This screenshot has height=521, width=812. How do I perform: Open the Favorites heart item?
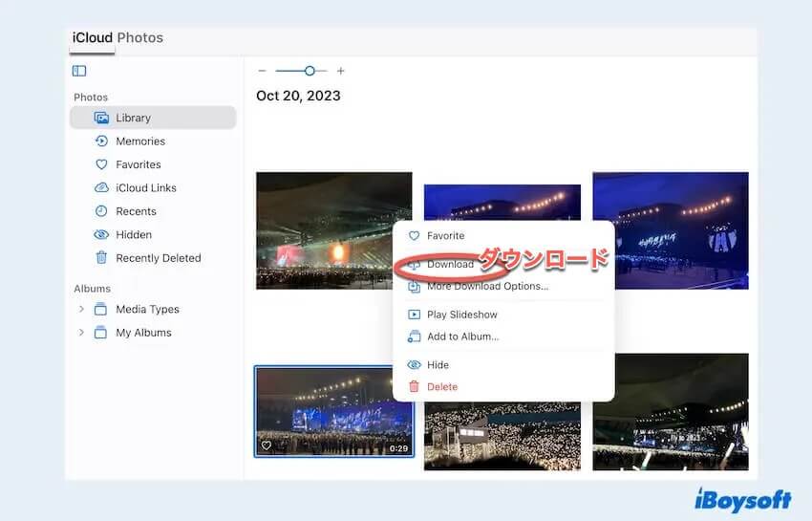[138, 164]
